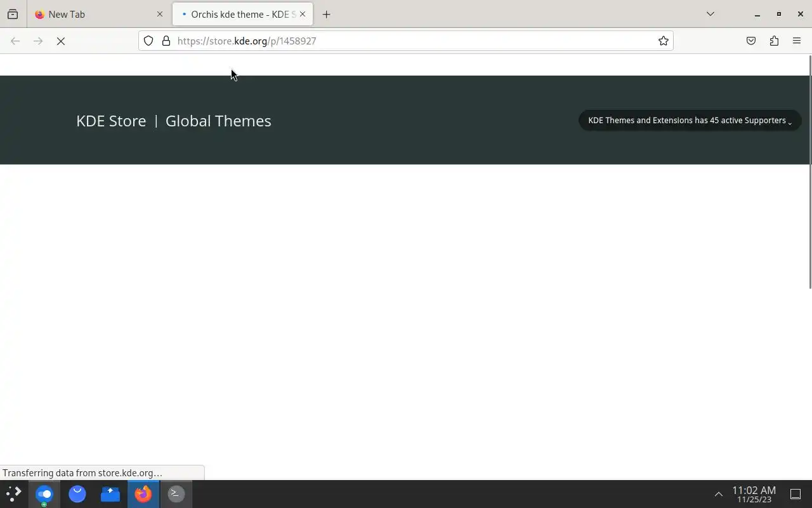Open Discover software center from taskbar
Screen dimensions: 812x508
(77, 493)
